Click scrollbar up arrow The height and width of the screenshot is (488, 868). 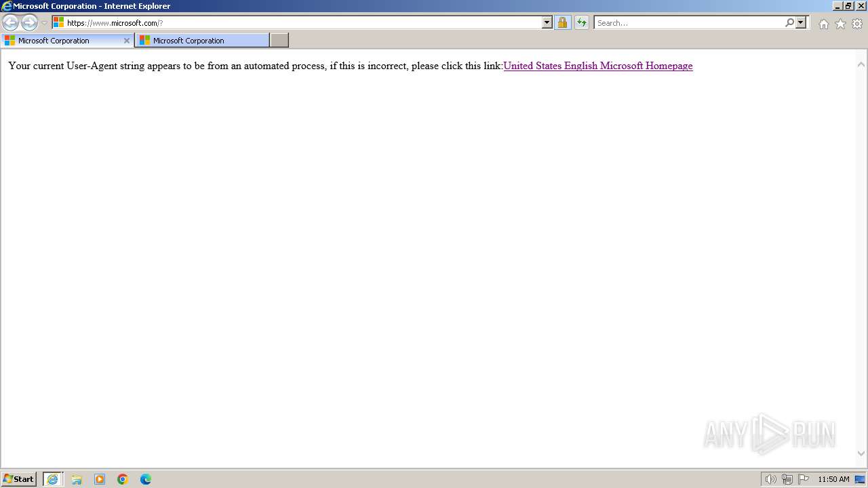(x=861, y=64)
